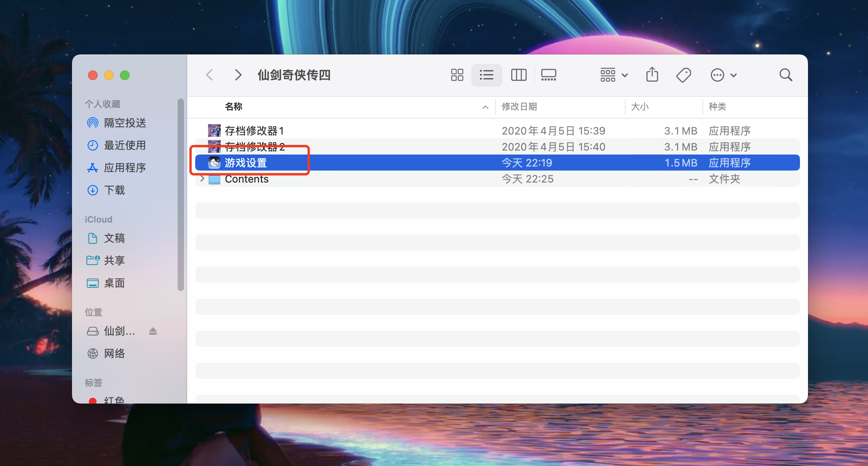Switch to icon grid view
Image resolution: width=868 pixels, height=466 pixels.
457,75
